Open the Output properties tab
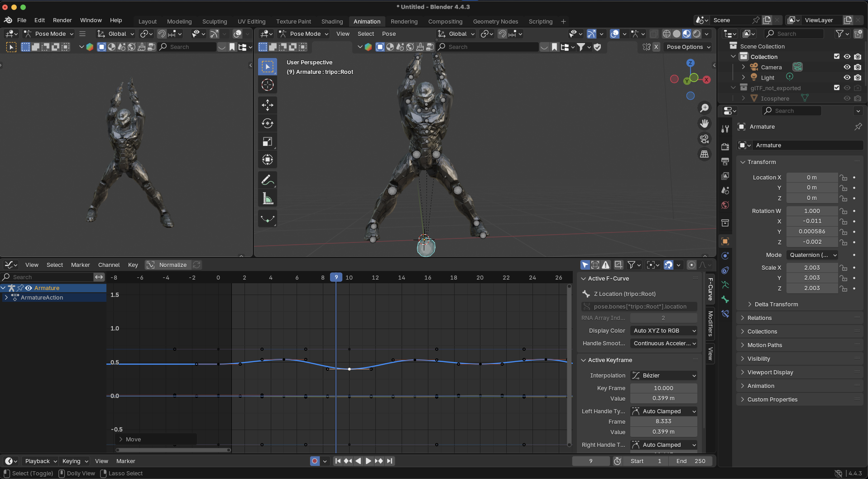The image size is (868, 479). tap(725, 161)
